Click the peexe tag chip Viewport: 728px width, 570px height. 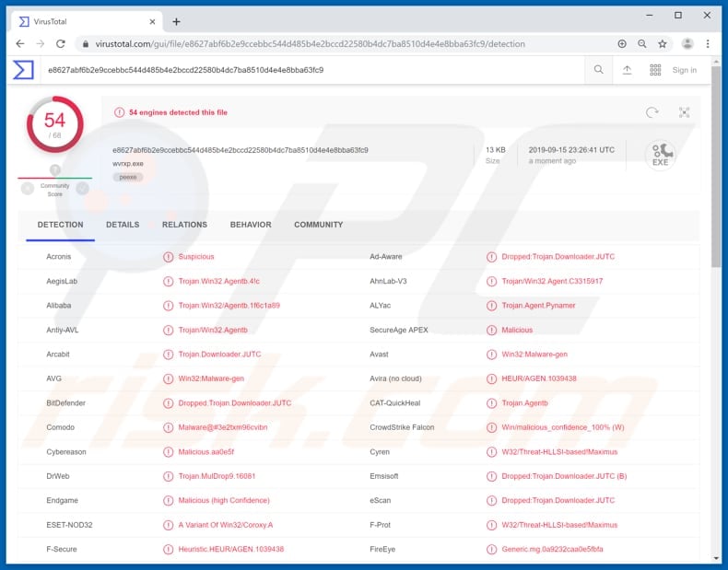128,177
